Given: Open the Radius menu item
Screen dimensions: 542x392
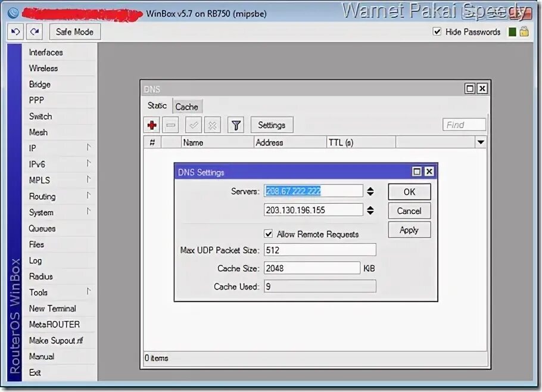Looking at the screenshot, I should (59, 276).
